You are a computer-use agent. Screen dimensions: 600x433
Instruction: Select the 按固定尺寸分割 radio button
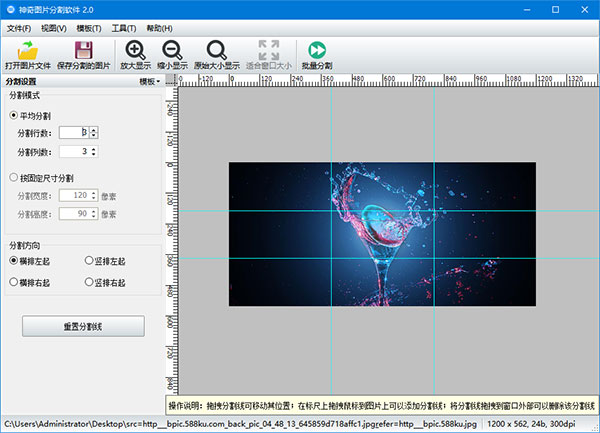click(x=14, y=178)
